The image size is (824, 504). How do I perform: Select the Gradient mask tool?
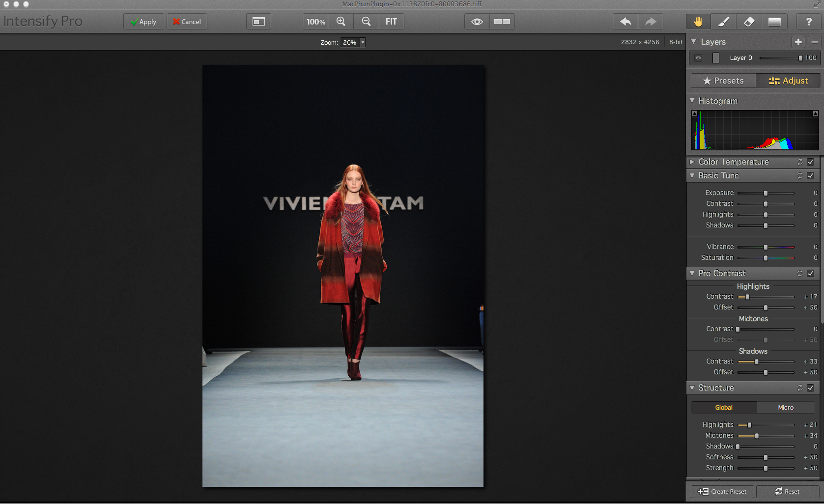[x=774, y=22]
